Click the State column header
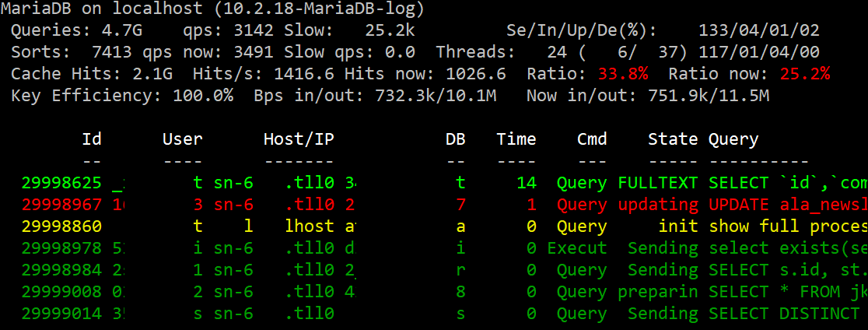Viewport: 868px width, 330px height. click(x=673, y=139)
